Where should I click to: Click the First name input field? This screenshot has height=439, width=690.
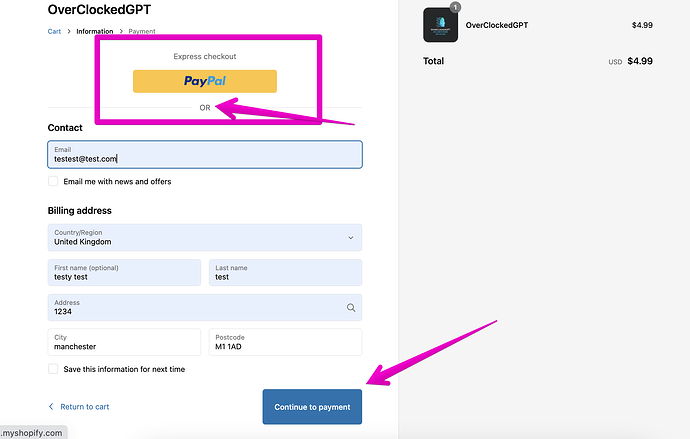tap(124, 273)
